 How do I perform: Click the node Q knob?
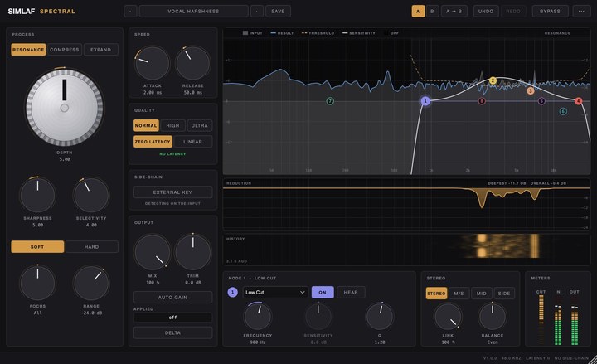tap(380, 317)
